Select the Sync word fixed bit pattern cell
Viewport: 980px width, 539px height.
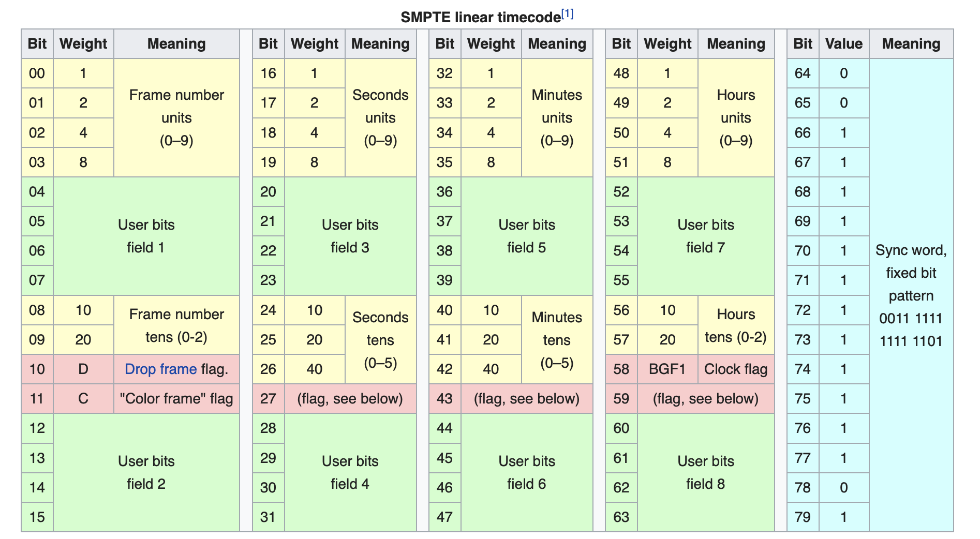coord(911,295)
